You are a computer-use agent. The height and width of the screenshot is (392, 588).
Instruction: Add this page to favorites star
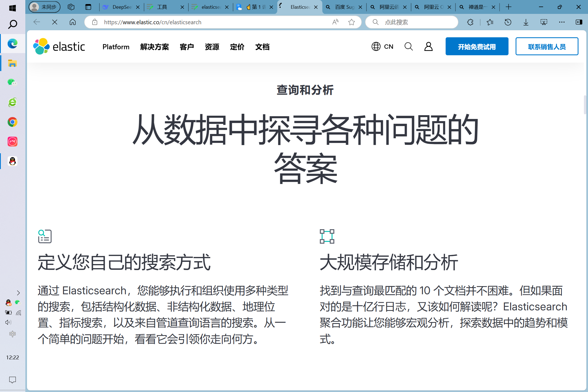[351, 22]
